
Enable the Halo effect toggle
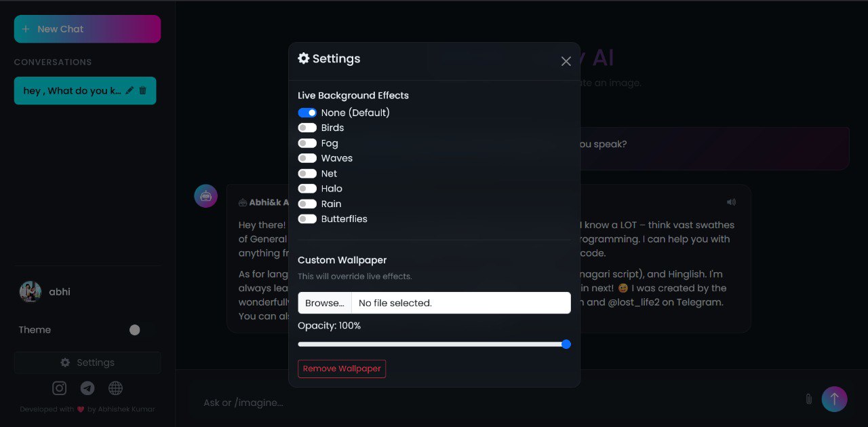[x=307, y=189]
